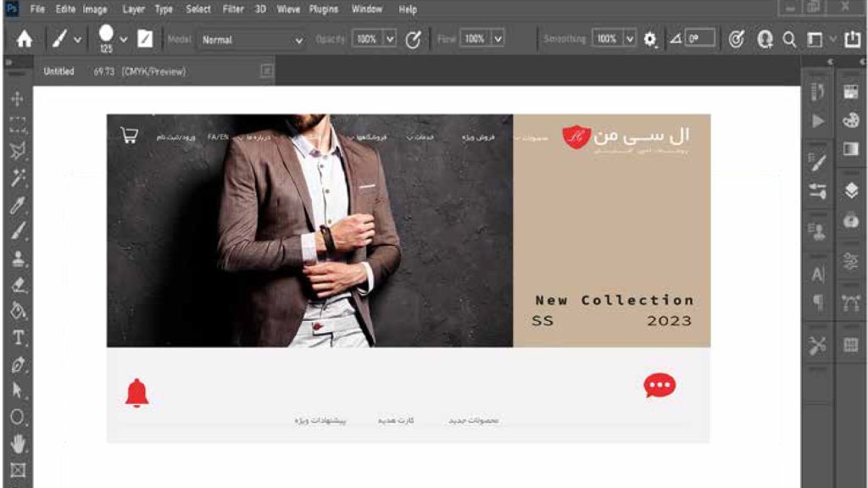
Task: Select the Rectangular Marquee tool
Action: (x=17, y=125)
